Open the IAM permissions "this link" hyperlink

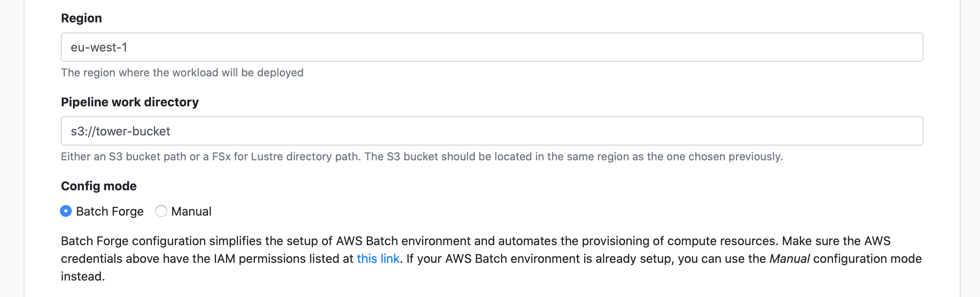point(378,259)
